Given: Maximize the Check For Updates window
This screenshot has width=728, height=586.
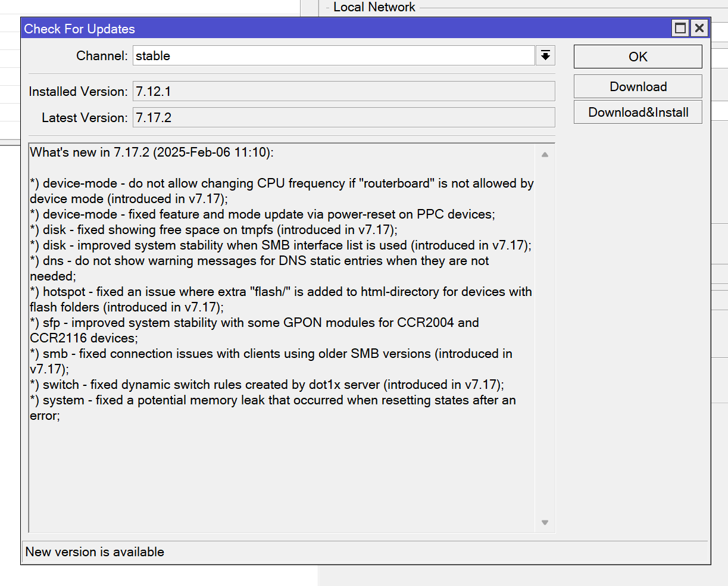Looking at the screenshot, I should [x=680, y=28].
